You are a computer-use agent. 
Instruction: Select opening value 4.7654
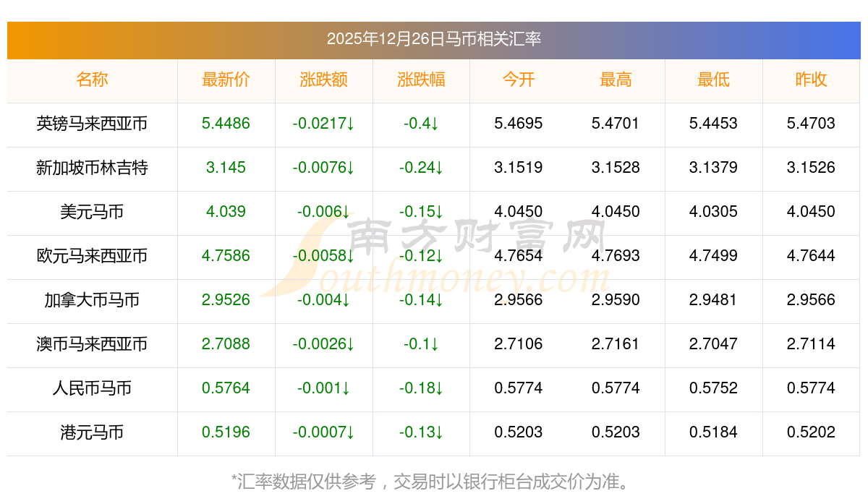pyautogui.click(x=519, y=256)
